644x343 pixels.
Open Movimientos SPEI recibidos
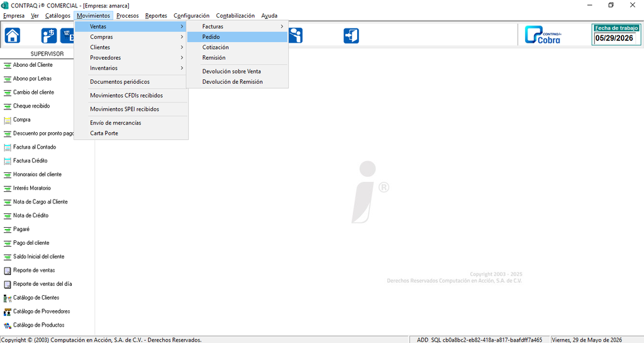(131, 110)
